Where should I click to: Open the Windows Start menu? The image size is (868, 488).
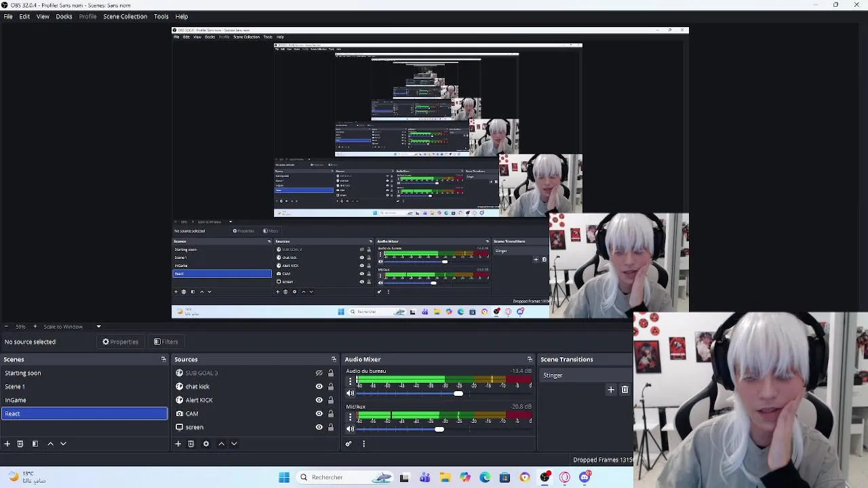(284, 477)
